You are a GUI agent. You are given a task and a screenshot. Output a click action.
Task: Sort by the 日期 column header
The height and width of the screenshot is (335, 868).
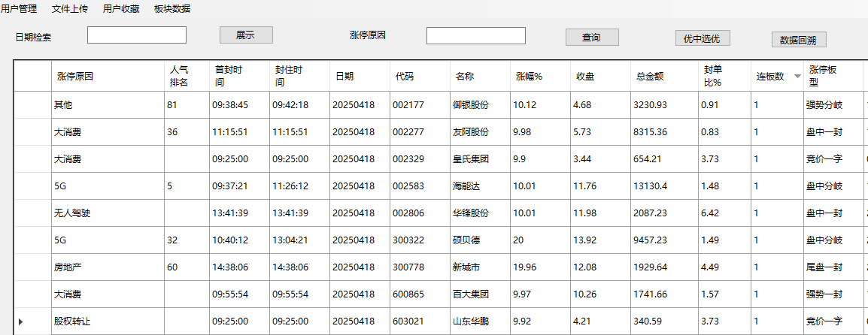tap(360, 77)
